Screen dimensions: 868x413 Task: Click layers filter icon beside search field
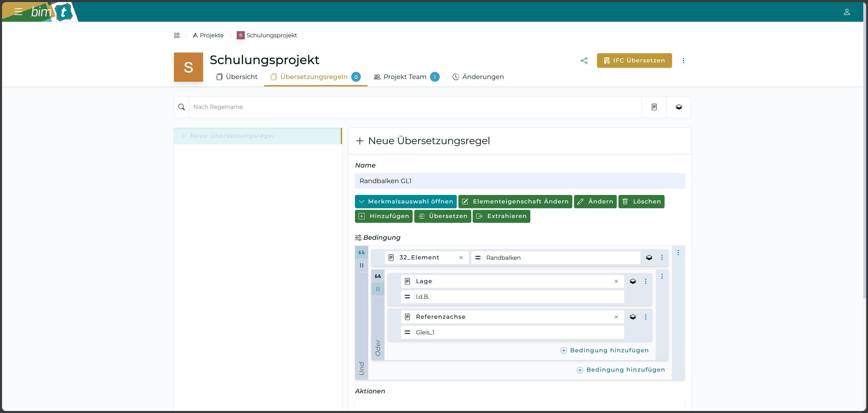pos(678,107)
